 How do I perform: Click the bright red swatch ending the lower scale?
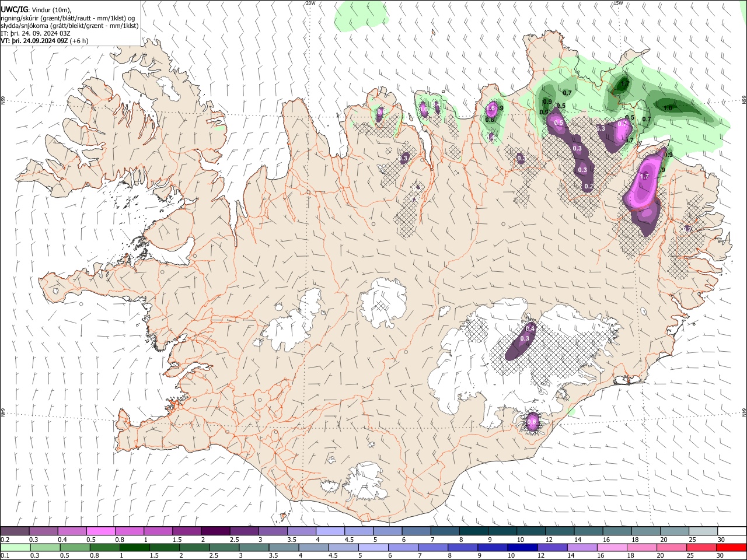click(x=731, y=547)
